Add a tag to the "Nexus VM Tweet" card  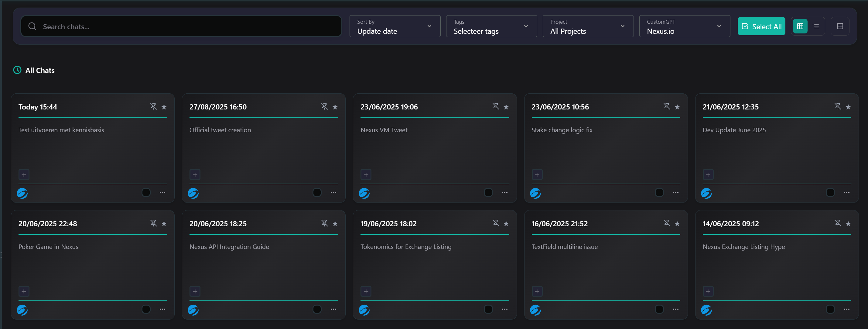366,175
